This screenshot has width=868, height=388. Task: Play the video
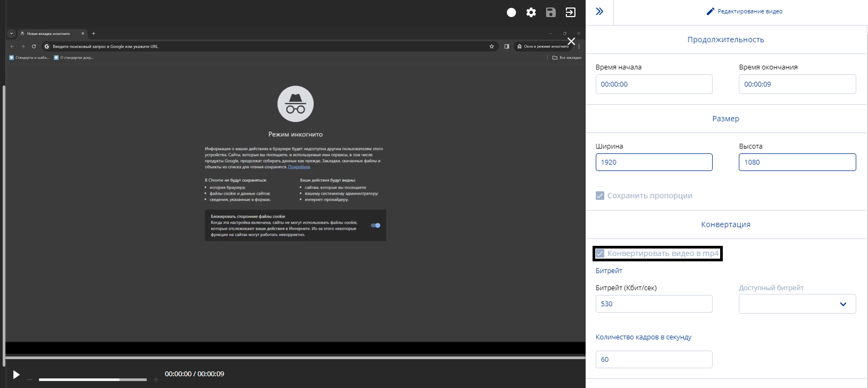tap(16, 375)
